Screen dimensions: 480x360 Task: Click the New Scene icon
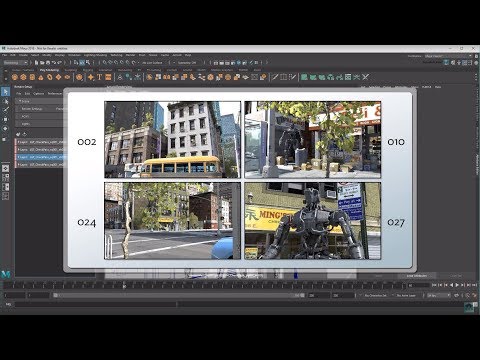[x=37, y=62]
